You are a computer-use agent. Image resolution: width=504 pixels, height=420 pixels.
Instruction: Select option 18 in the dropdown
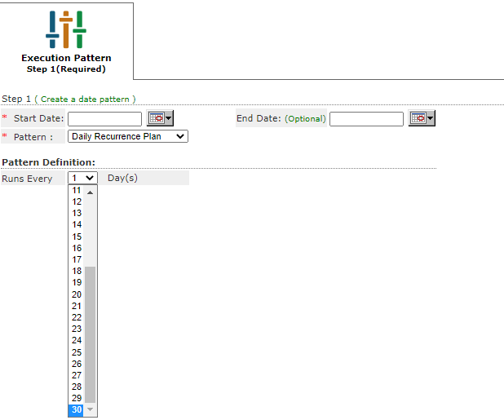(77, 271)
